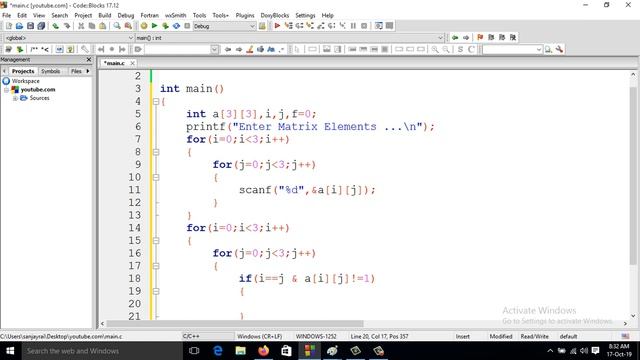The height and width of the screenshot is (360, 640).
Task: Select the Workspace tree item
Action: pyautogui.click(x=25, y=81)
